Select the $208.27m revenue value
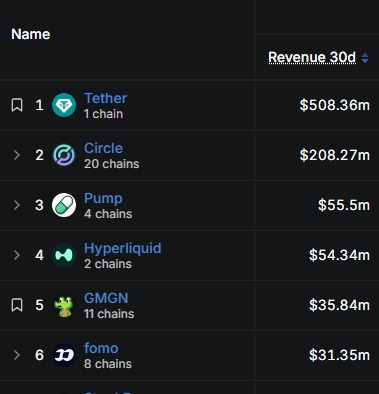The width and height of the screenshot is (379, 394). pos(335,155)
